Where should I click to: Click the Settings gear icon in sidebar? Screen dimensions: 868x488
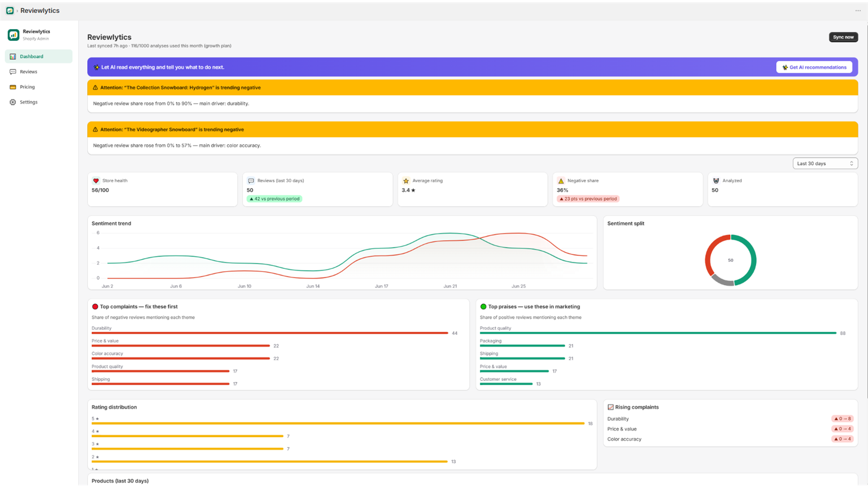13,102
